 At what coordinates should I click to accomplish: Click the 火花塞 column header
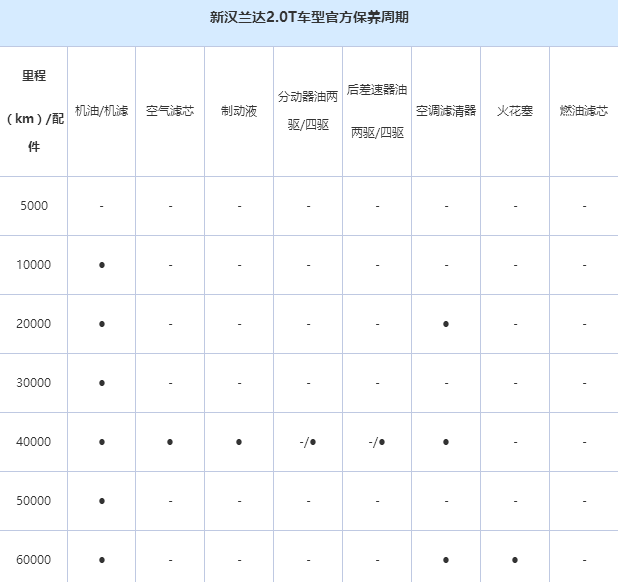coord(515,111)
